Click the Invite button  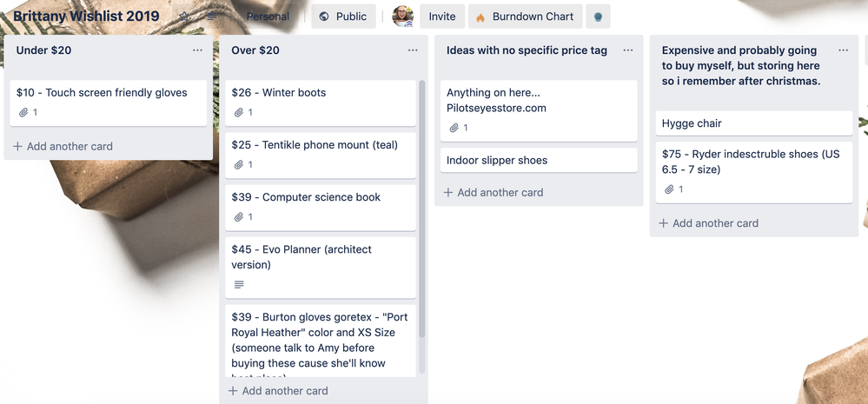click(441, 17)
